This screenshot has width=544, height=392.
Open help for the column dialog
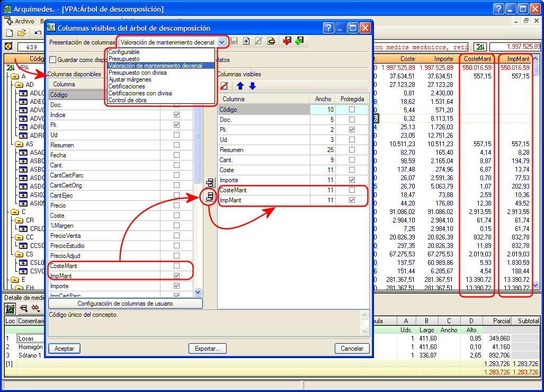pyautogui.click(x=328, y=28)
